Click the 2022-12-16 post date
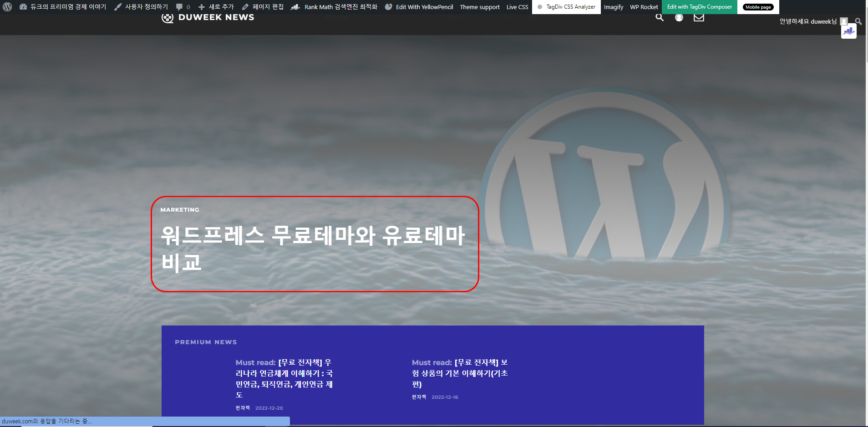This screenshot has height=427, width=868. [445, 397]
